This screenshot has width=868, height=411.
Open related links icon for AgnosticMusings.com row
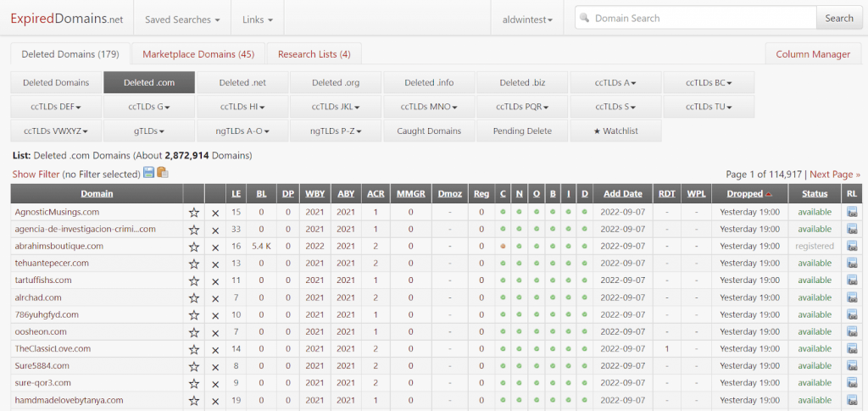pyautogui.click(x=852, y=213)
